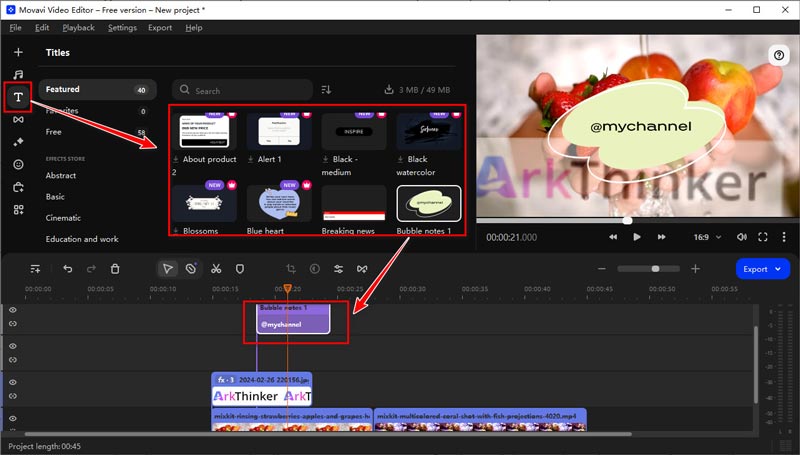Open the crop and rotate tool

[x=291, y=269]
